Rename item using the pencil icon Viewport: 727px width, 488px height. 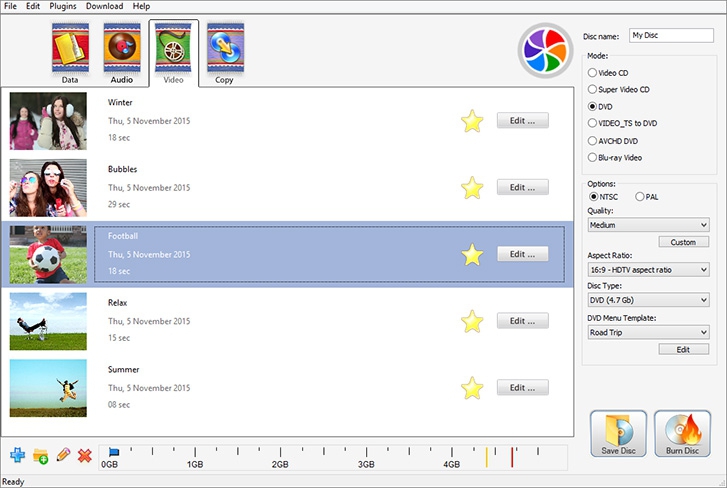pos(63,454)
